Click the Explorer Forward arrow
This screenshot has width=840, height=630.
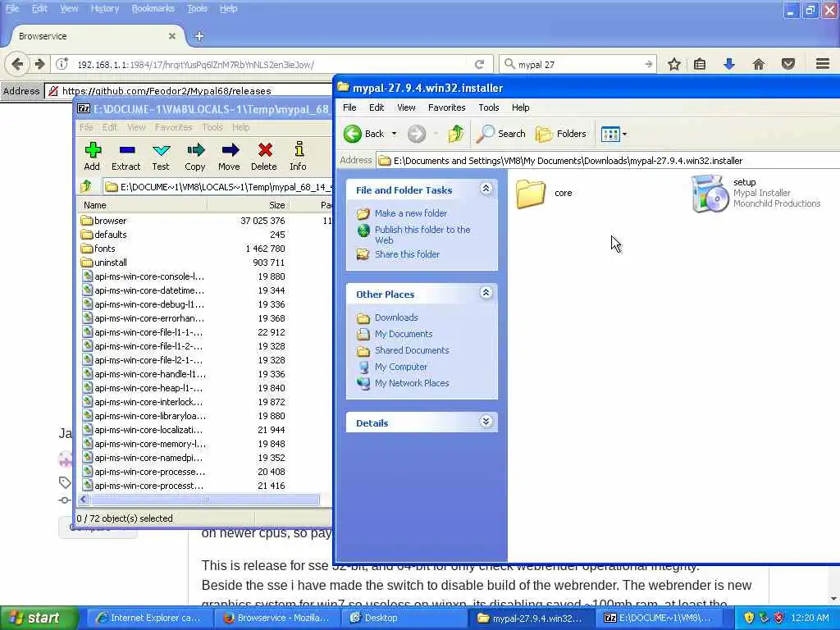416,134
